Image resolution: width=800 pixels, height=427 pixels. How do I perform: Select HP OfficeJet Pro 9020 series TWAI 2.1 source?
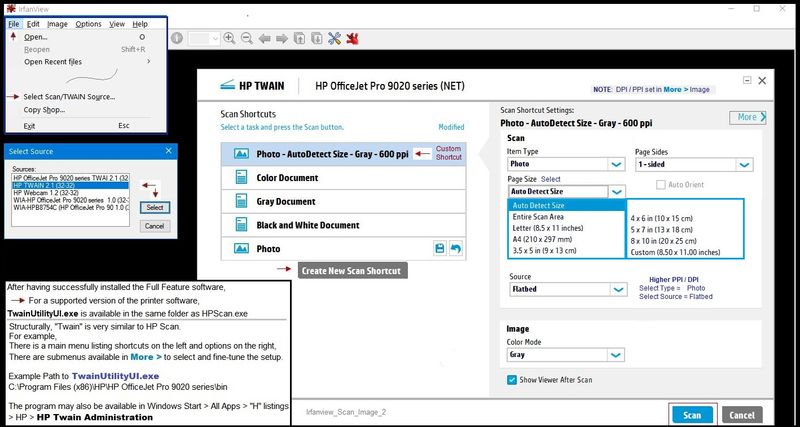tap(70, 178)
